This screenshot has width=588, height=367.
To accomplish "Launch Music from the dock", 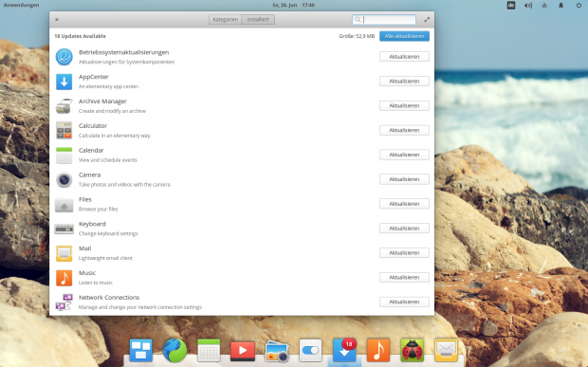I will coord(378,350).
